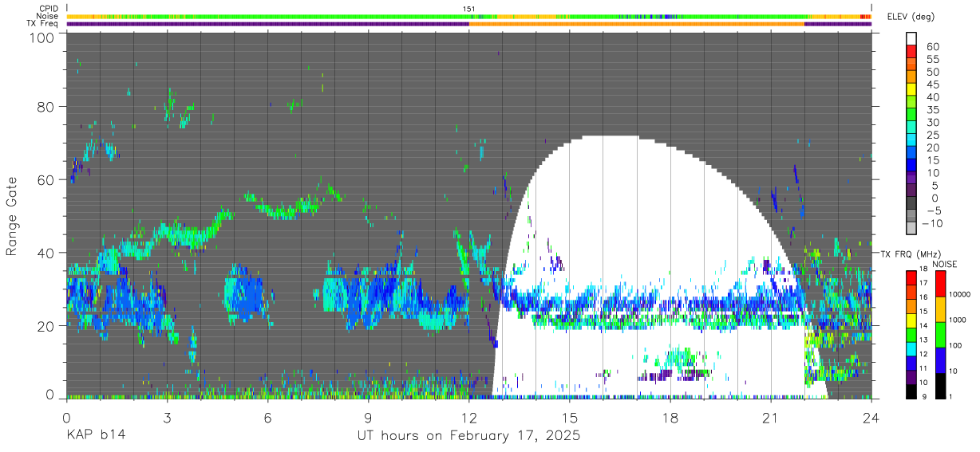The width and height of the screenshot is (980, 452).
Task: Select the yellow TX FRQ swatch between 14 and 15
Action: point(911,320)
